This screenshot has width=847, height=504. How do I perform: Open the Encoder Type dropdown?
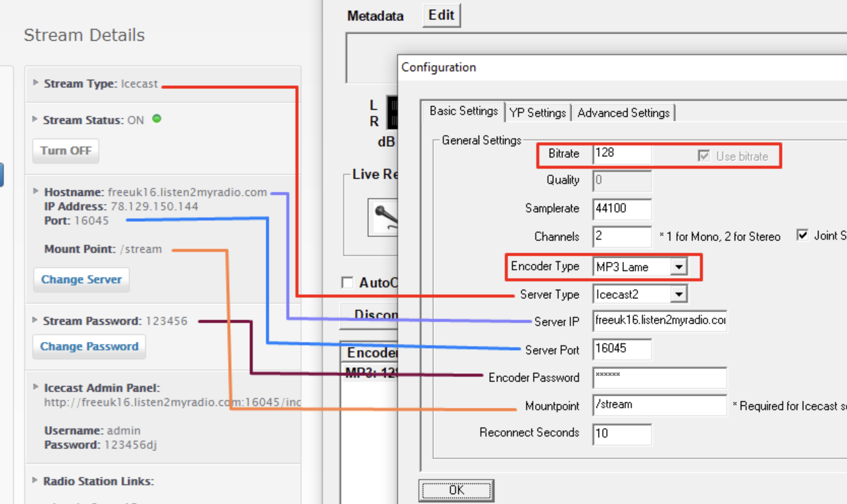678,267
